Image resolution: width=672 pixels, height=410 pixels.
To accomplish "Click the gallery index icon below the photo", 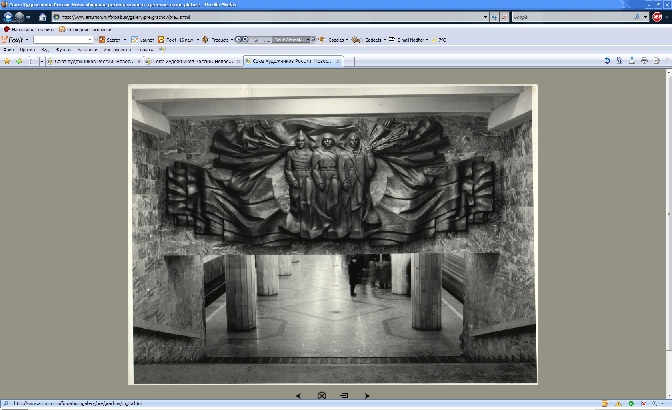I will tap(344, 395).
